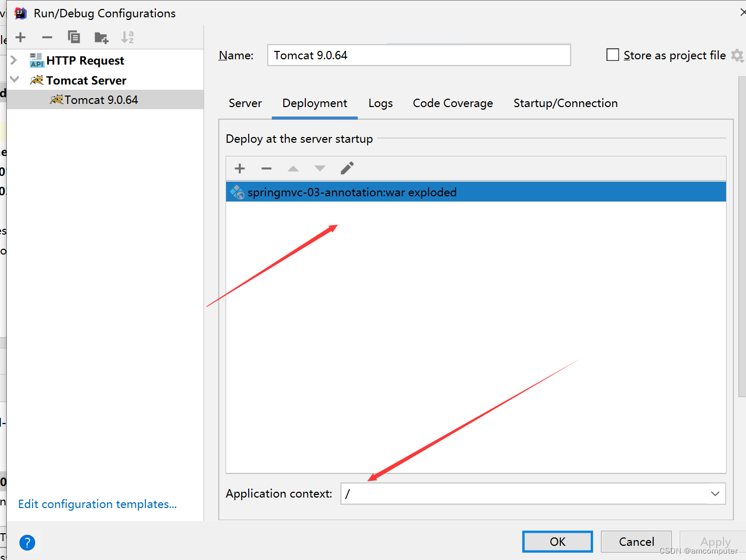
Task: Copy the selected configuration
Action: point(74,37)
